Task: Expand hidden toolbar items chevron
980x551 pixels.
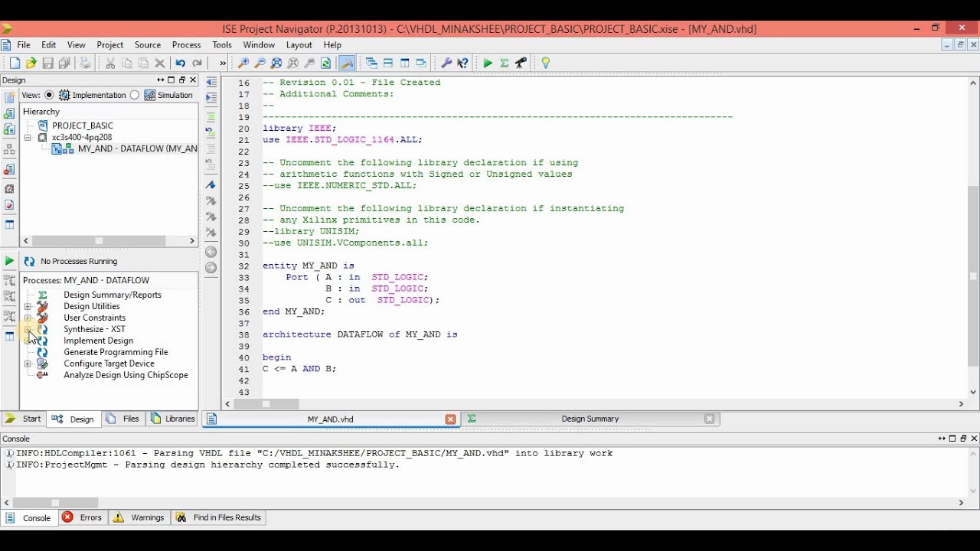Action: (x=223, y=64)
